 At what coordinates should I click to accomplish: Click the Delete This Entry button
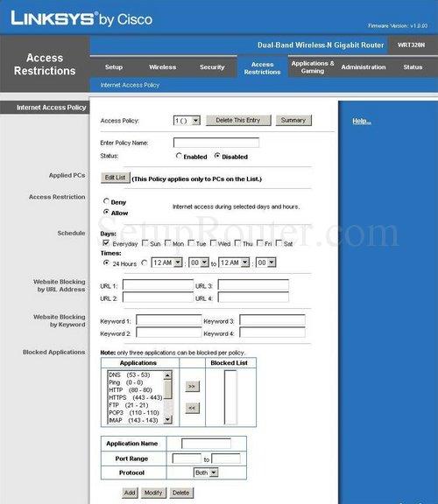(238, 120)
